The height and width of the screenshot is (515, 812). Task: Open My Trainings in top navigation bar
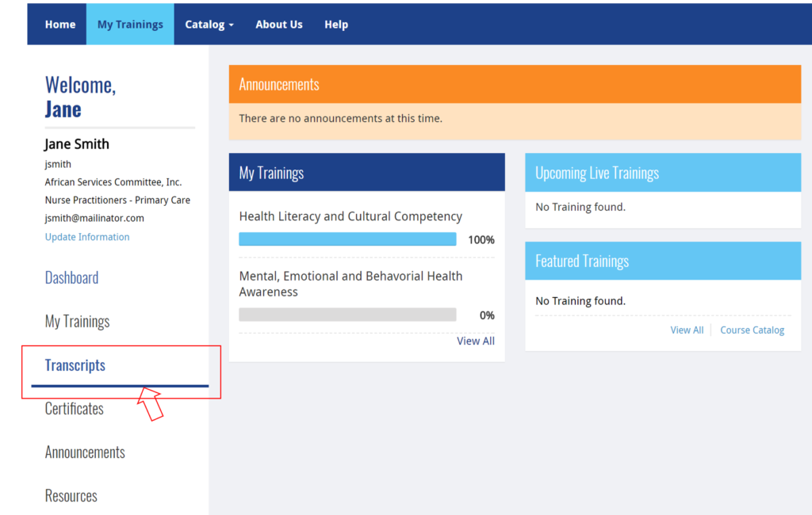[x=130, y=25]
